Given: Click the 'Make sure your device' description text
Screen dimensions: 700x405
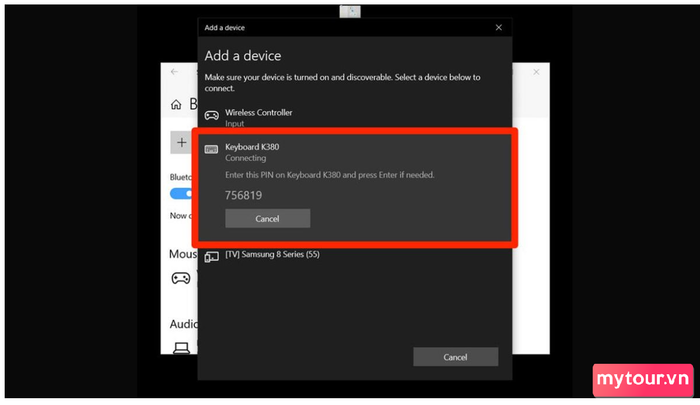Looking at the screenshot, I should [342, 83].
